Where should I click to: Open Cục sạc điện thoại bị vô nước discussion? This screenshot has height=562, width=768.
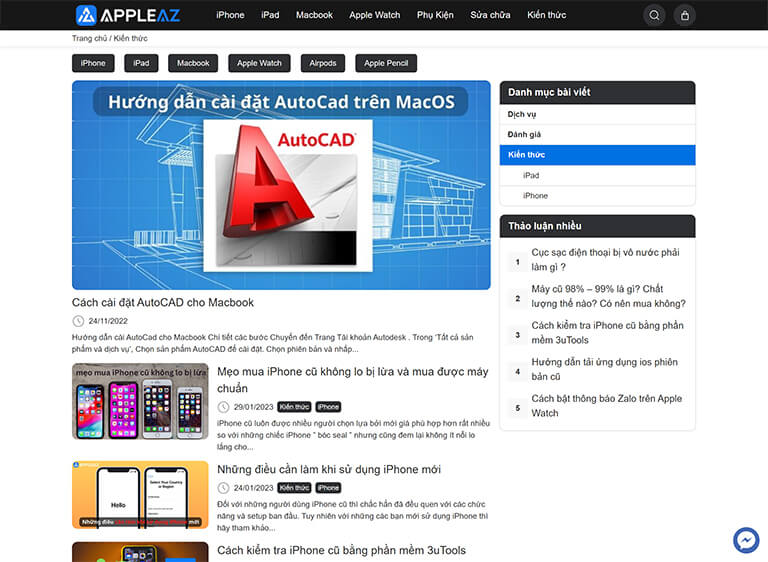click(x=605, y=260)
